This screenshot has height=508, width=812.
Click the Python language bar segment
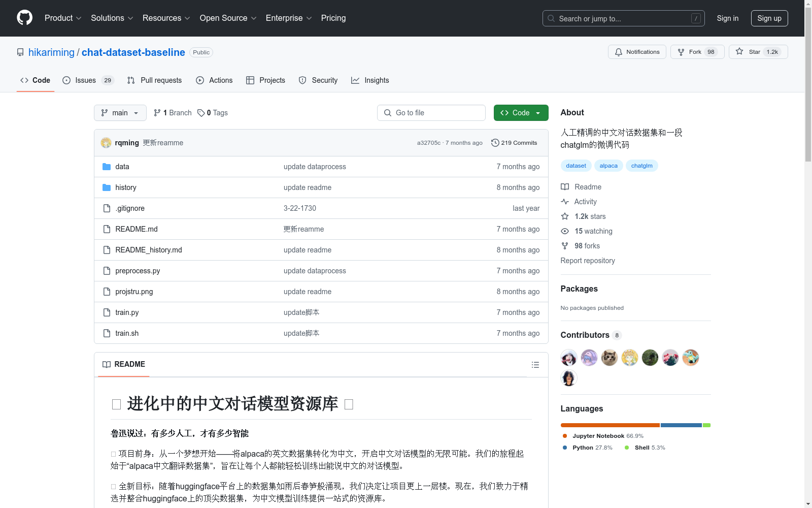point(681,425)
